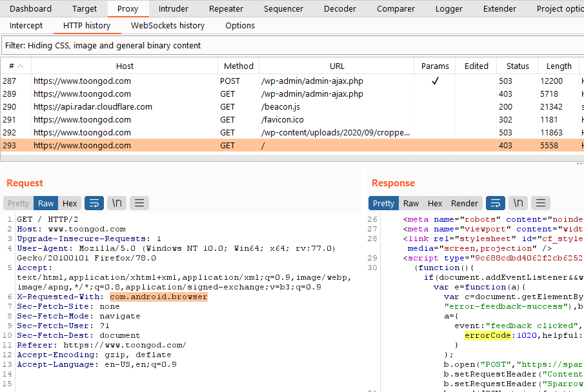
Task: Toggle word wrap icon in Response panel
Action: (x=496, y=203)
